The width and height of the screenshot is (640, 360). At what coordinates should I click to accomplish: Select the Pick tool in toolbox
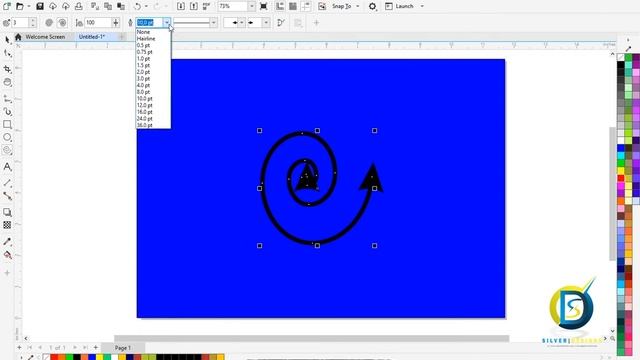tap(7, 40)
